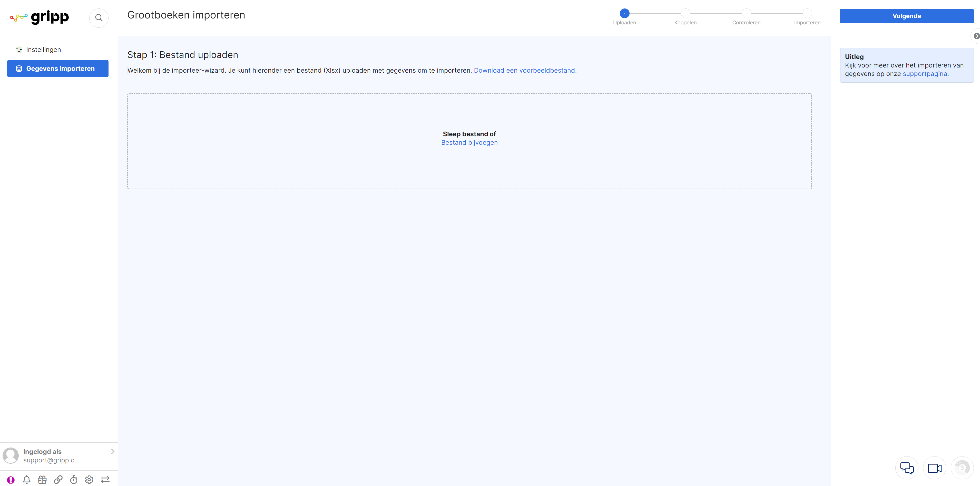Collapse the right Uitleg panel arrow
Screen dimensions: 980x486
(976, 36)
